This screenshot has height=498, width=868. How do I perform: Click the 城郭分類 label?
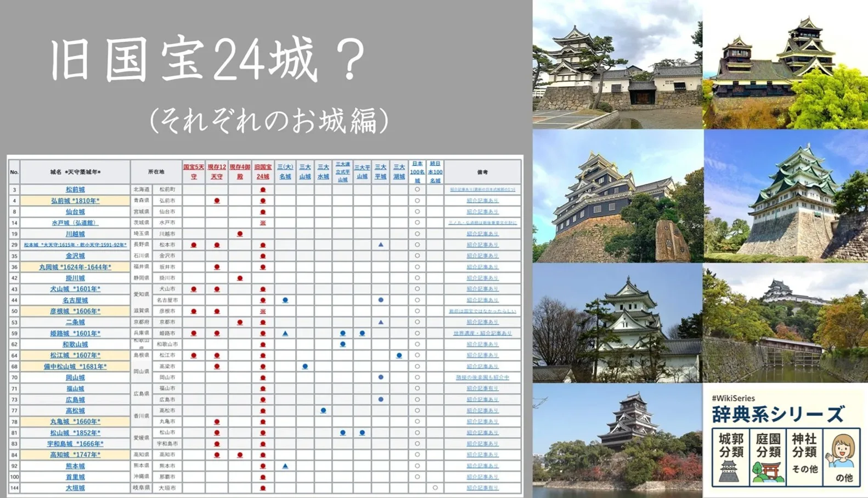[x=731, y=445]
